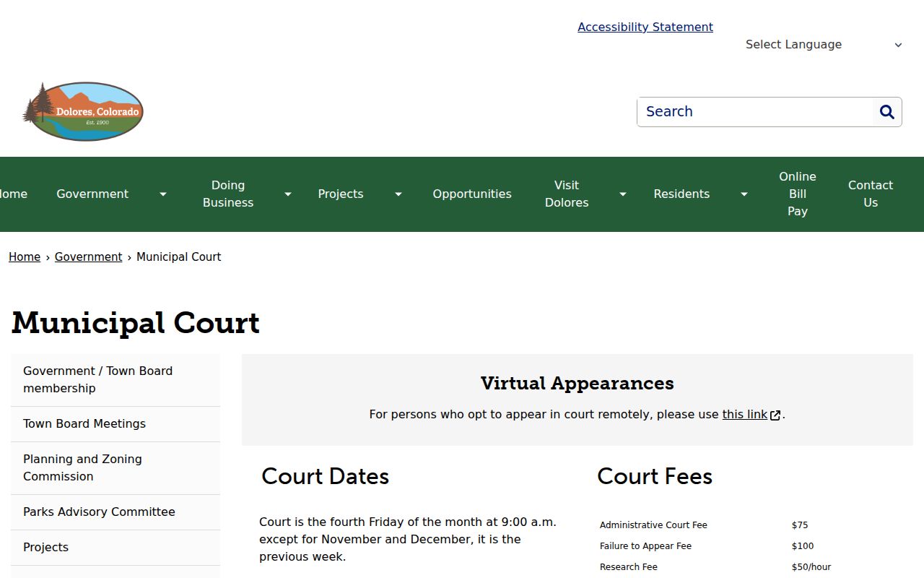Expand the Visit Dolores menu arrow

pos(623,194)
